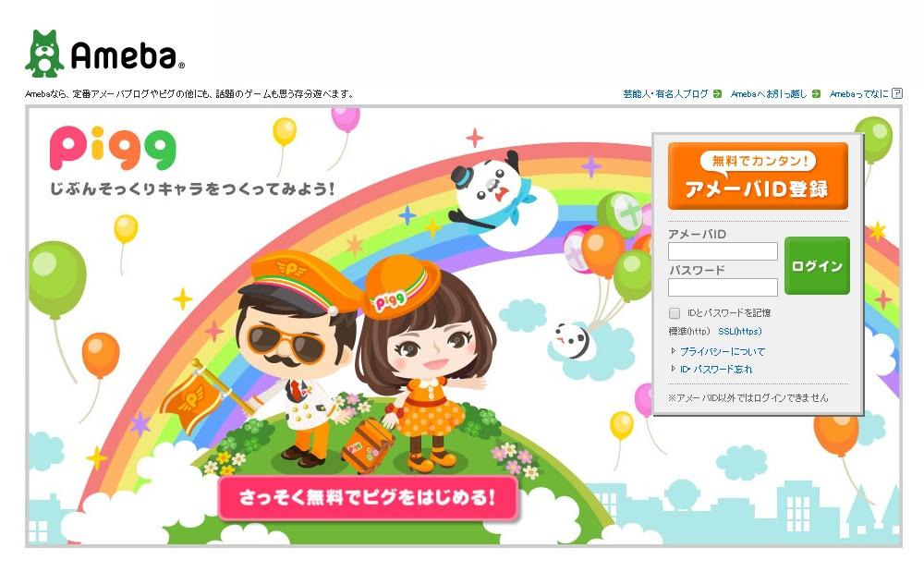Click the orange アメーバID登録 button
Viewport: 924px width, 572px height.
[758, 176]
